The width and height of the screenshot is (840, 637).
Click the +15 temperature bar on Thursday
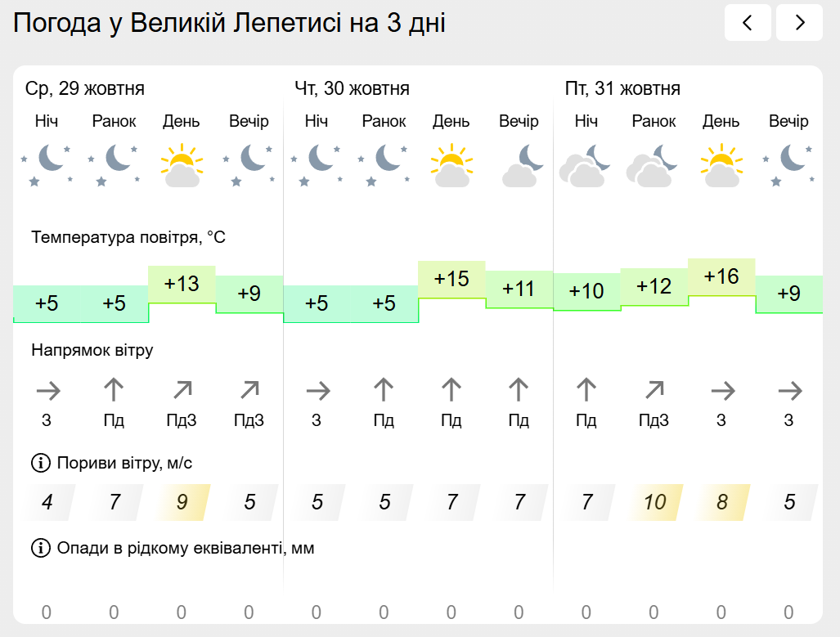(451, 279)
